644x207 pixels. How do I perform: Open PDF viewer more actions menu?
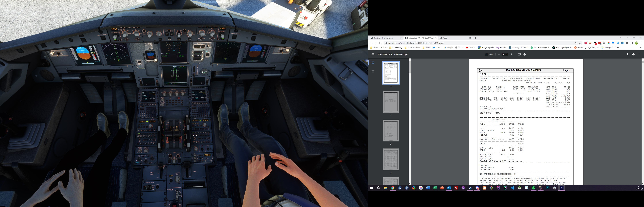(x=639, y=54)
